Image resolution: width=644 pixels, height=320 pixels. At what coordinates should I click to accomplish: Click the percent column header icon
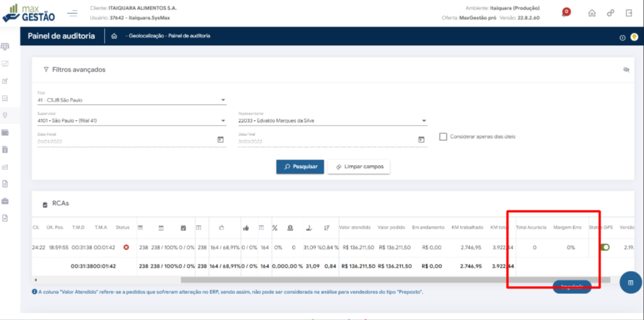(275, 227)
